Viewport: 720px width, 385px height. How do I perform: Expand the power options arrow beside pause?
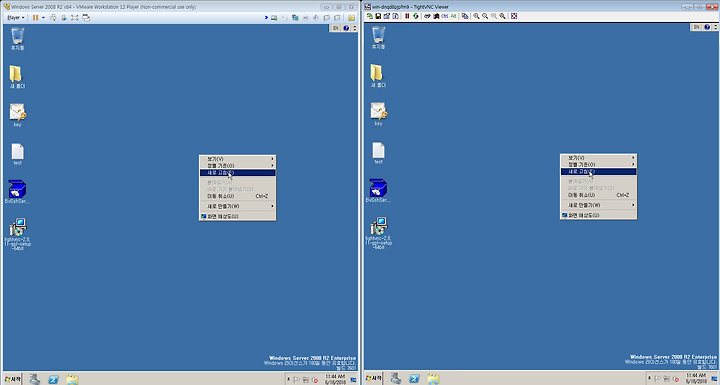click(43, 17)
